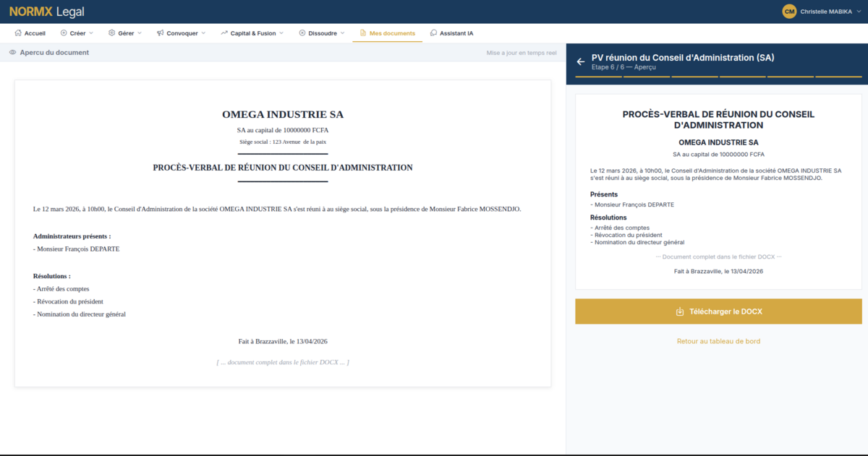Click the Administrateurs présents : heading

tap(72, 236)
